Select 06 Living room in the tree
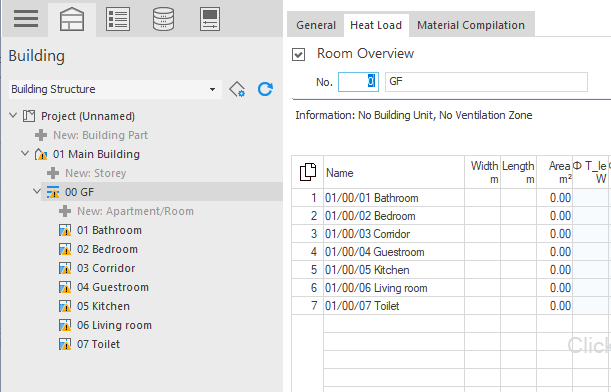 (114, 325)
